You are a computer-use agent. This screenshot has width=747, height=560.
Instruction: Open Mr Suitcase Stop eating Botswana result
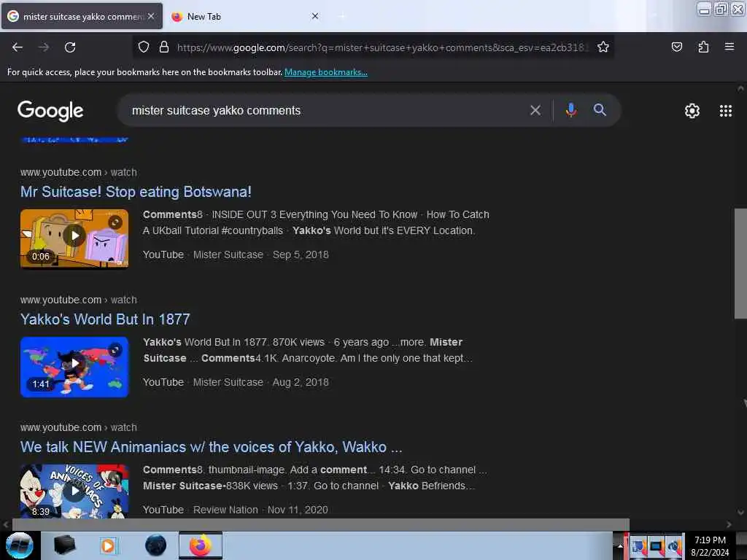pos(136,192)
